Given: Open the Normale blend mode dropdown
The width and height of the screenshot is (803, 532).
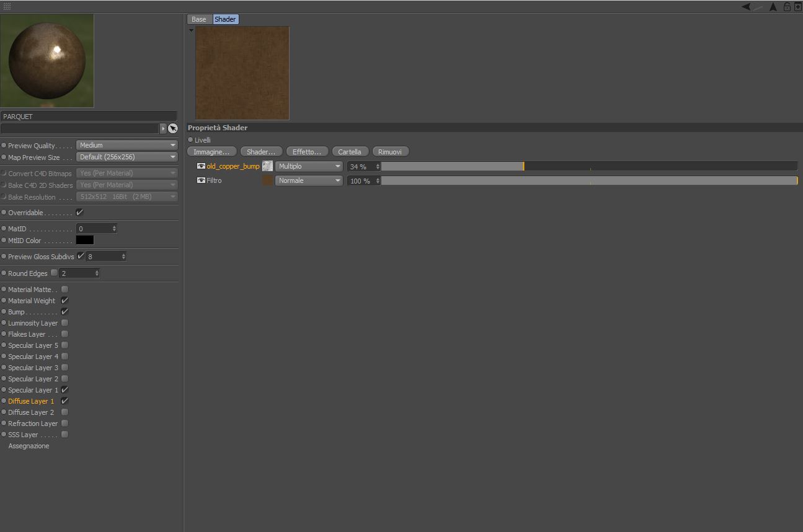Looking at the screenshot, I should click(x=309, y=180).
